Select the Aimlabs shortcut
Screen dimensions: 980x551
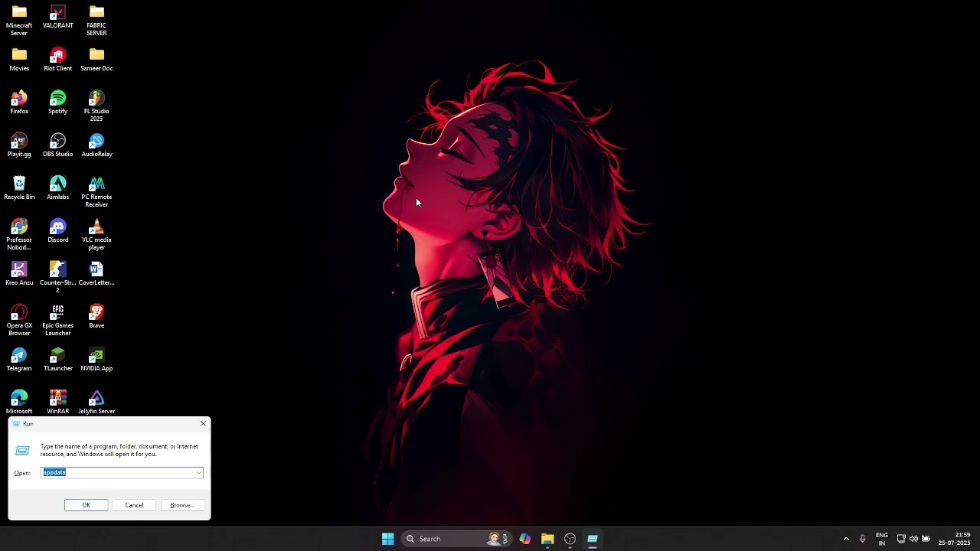tap(58, 187)
